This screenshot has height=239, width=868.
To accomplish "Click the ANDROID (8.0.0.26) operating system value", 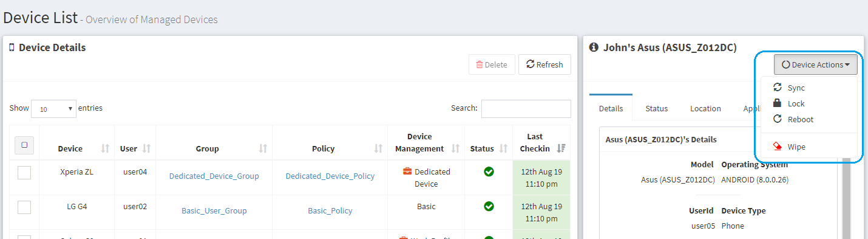I will (754, 179).
